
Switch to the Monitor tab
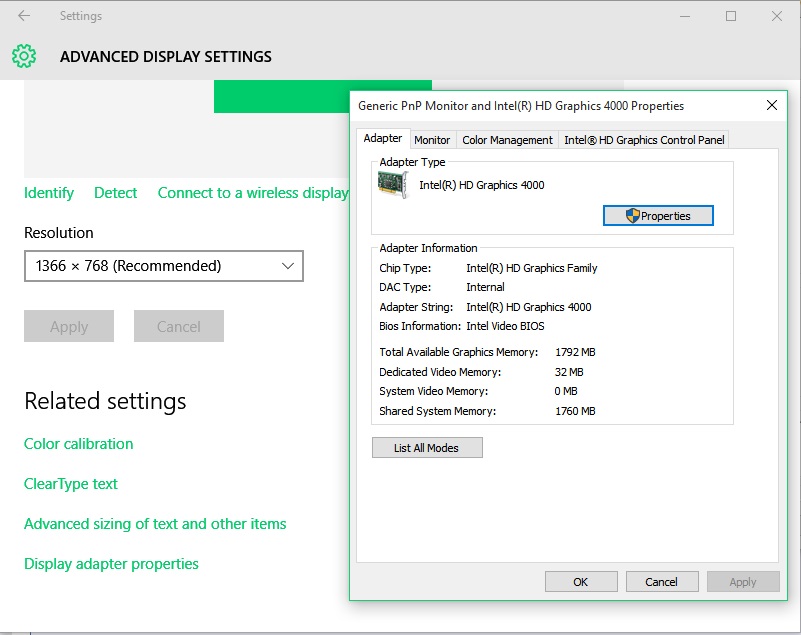432,140
